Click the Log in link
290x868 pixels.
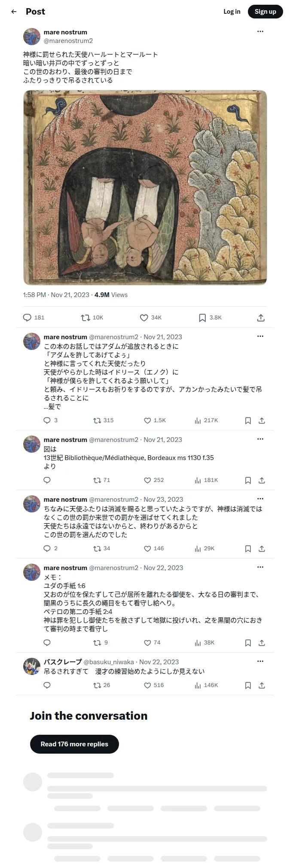tap(232, 12)
